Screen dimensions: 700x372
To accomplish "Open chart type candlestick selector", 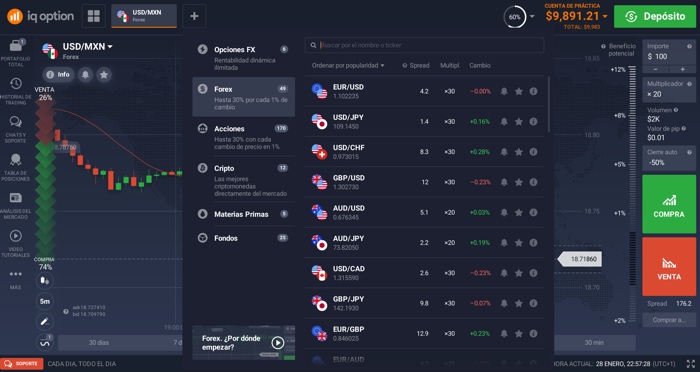I will coord(45,281).
